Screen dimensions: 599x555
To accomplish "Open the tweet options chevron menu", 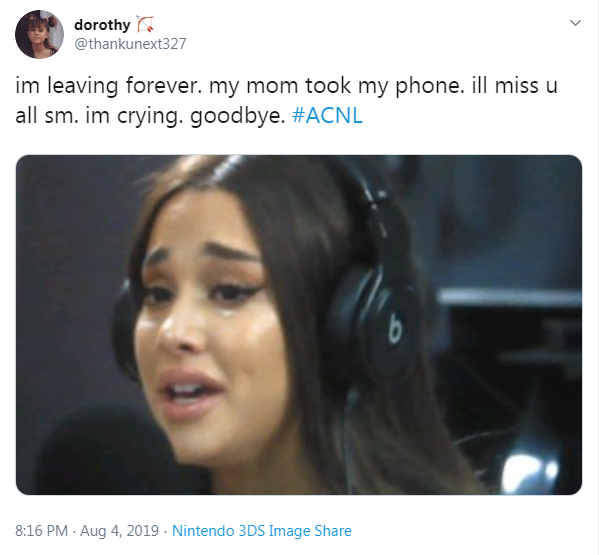I will coord(575,23).
